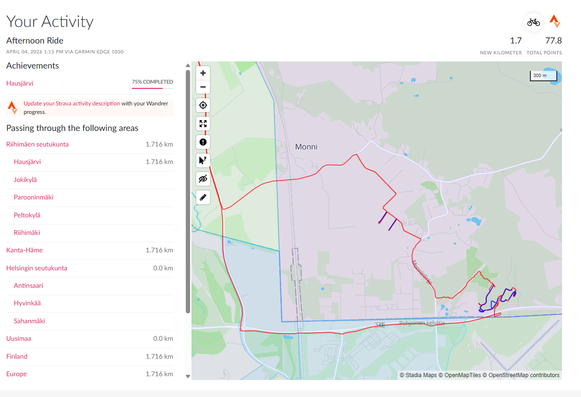Open activity in Strava via top-right logo
Image resolution: width=581 pixels, height=397 pixels.
[x=555, y=21]
